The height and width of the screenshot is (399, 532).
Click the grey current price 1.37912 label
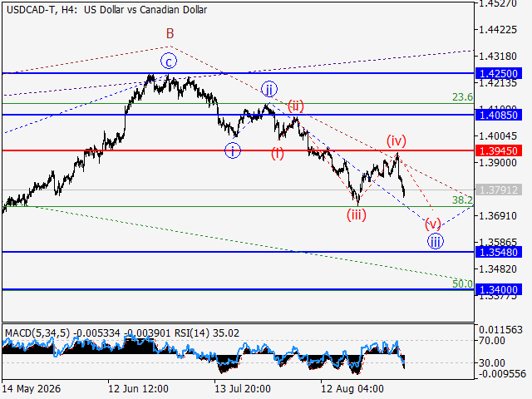pyautogui.click(x=499, y=190)
